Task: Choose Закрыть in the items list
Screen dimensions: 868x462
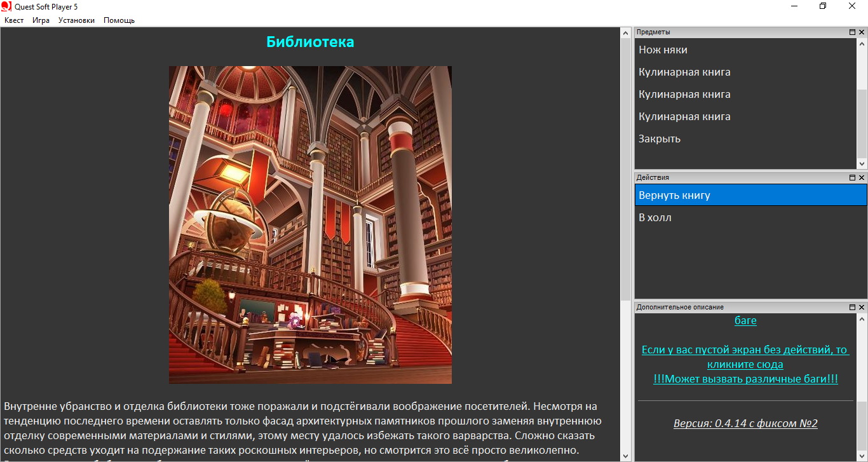Action: click(x=660, y=139)
